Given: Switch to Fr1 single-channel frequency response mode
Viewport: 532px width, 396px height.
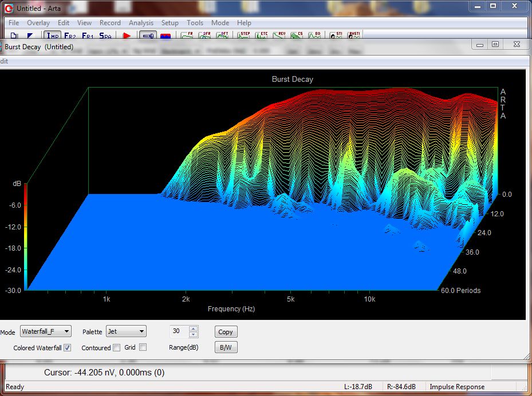Looking at the screenshot, I should coord(87,35).
